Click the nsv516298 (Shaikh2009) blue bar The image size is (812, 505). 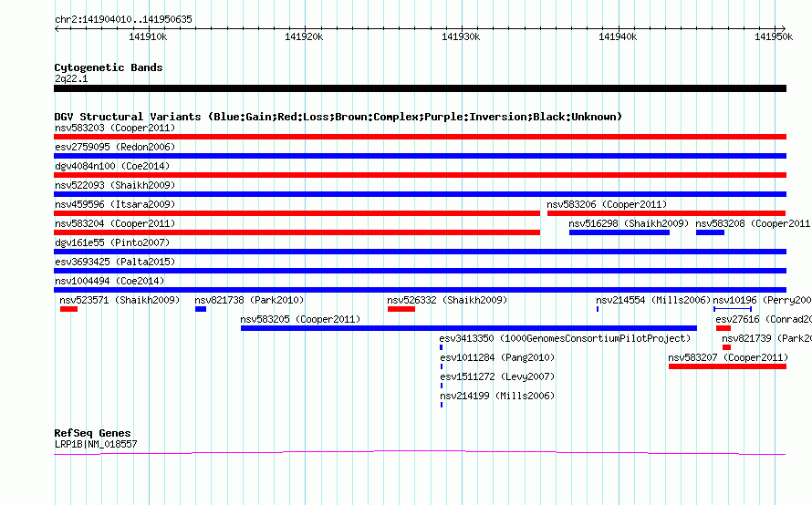[x=619, y=232]
